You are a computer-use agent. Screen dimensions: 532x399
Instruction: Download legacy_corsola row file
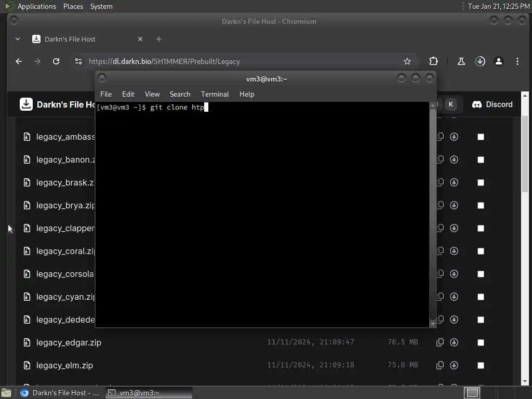(454, 274)
